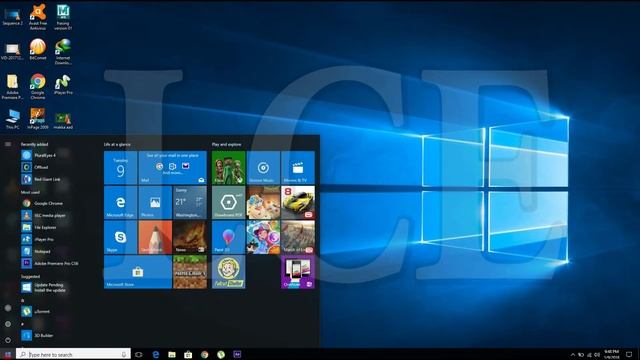Click the taskbar search box
The image size is (640, 360).
(73, 354)
